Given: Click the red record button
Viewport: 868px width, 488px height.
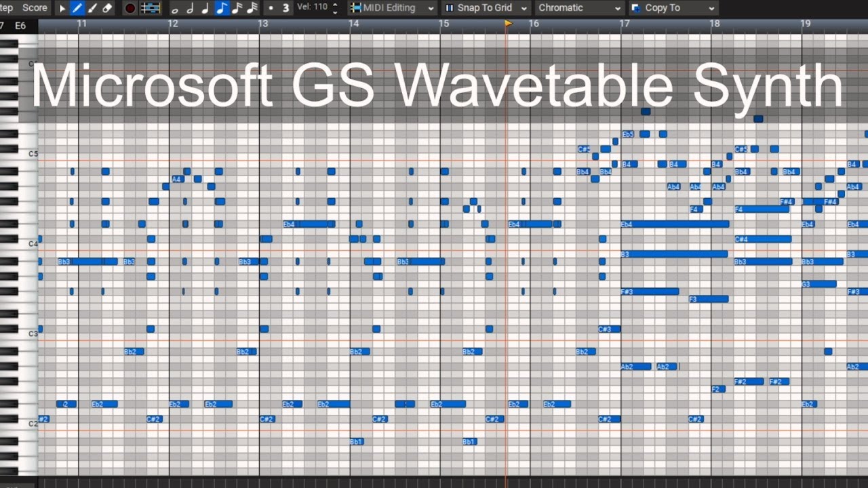Looking at the screenshot, I should (130, 8).
